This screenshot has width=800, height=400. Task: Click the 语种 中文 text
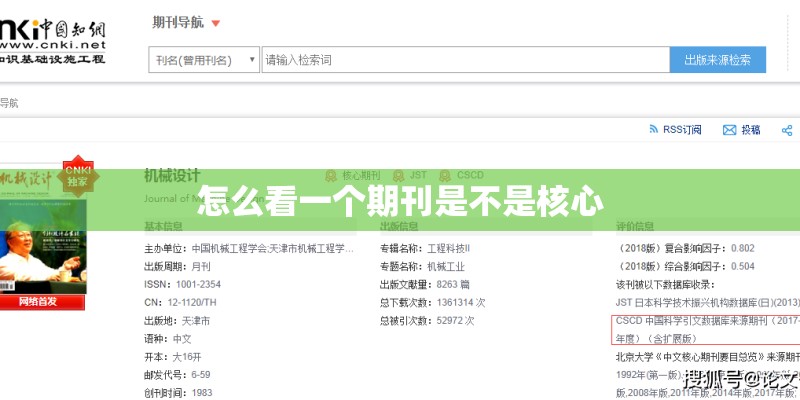pyautogui.click(x=167, y=339)
